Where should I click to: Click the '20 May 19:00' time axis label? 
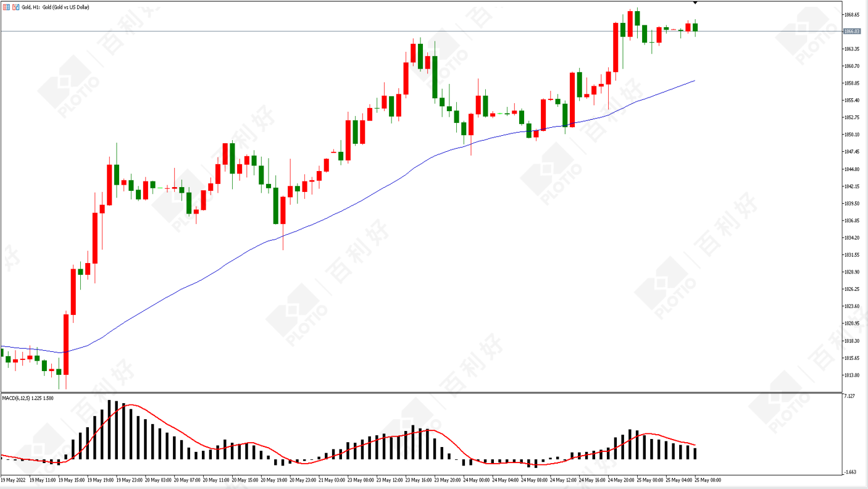(x=273, y=480)
